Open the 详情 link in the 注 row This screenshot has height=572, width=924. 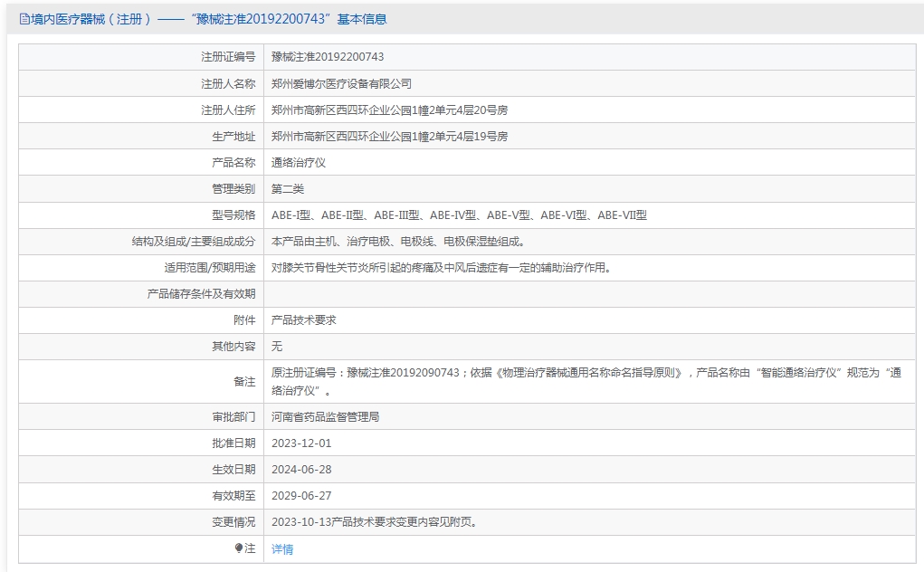coord(282,549)
